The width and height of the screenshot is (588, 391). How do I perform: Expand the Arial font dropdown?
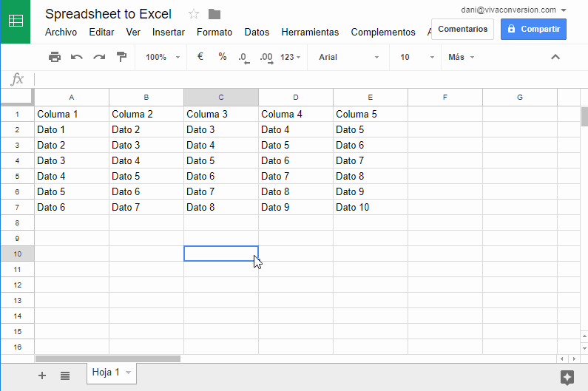click(x=348, y=57)
